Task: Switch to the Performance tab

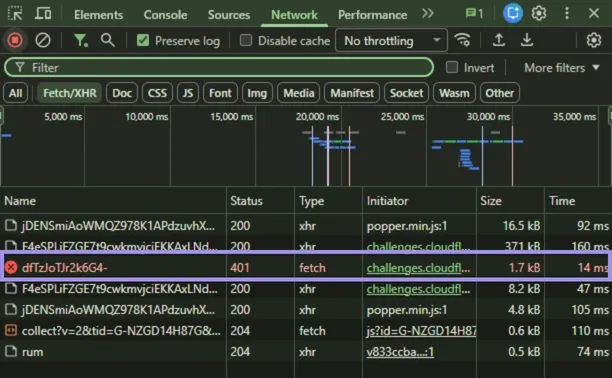Action: tap(372, 15)
